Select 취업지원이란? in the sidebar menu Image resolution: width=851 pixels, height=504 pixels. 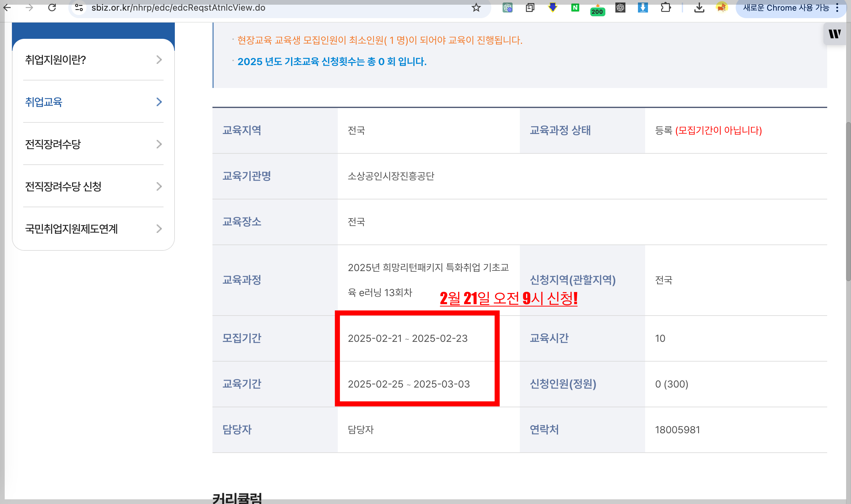tap(55, 60)
